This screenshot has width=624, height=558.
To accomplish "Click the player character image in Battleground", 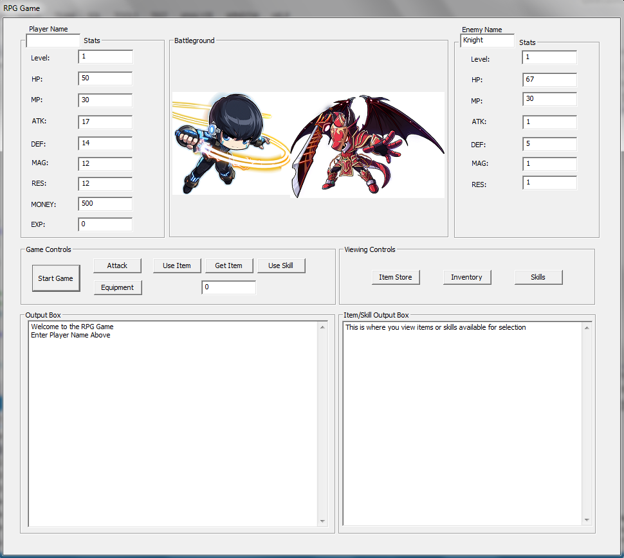I will pyautogui.click(x=231, y=143).
